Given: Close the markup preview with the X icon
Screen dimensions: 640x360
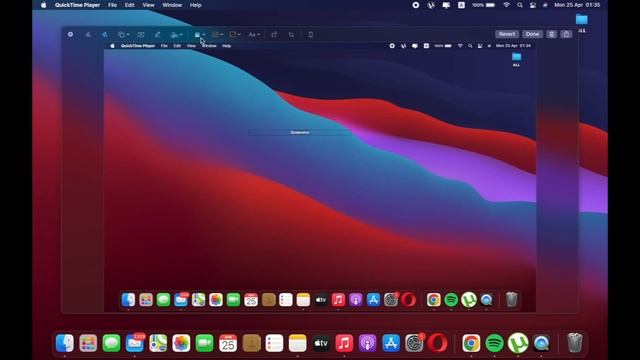Looking at the screenshot, I should point(70,35).
